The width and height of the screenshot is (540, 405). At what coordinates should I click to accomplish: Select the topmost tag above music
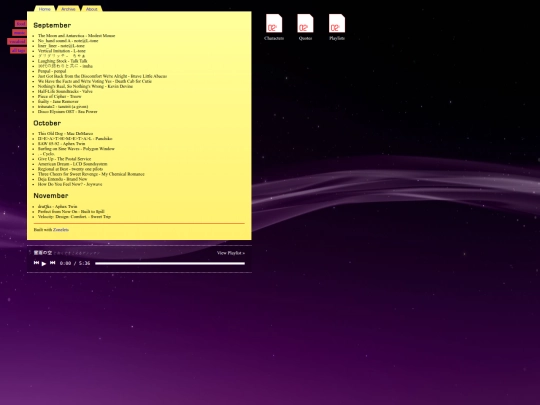(x=21, y=24)
